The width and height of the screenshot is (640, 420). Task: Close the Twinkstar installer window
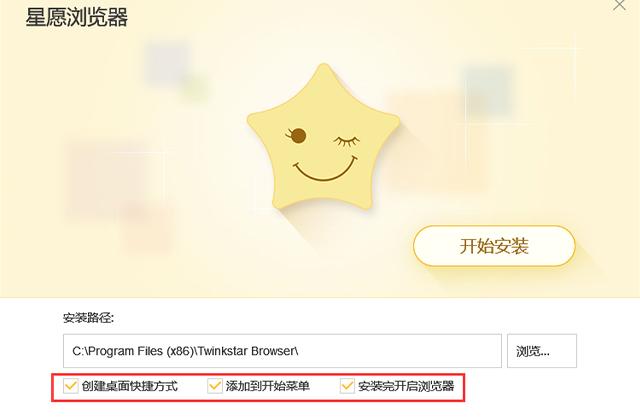pos(620,5)
